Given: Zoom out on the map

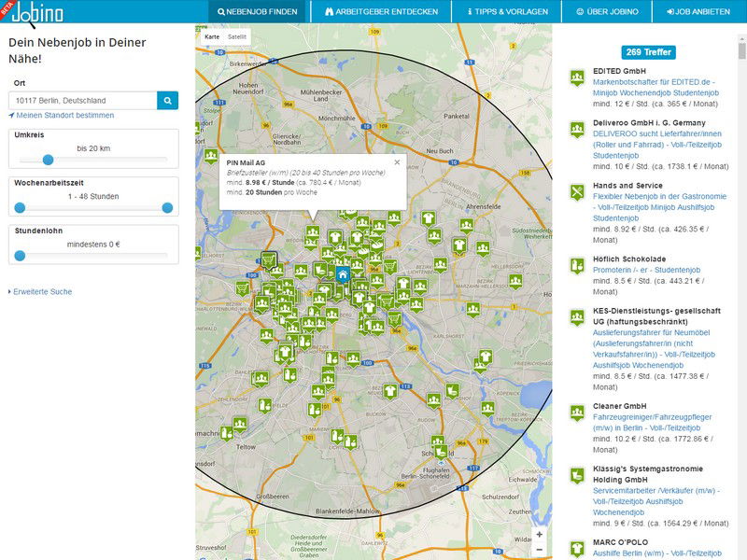Looking at the screenshot, I should point(540,550).
